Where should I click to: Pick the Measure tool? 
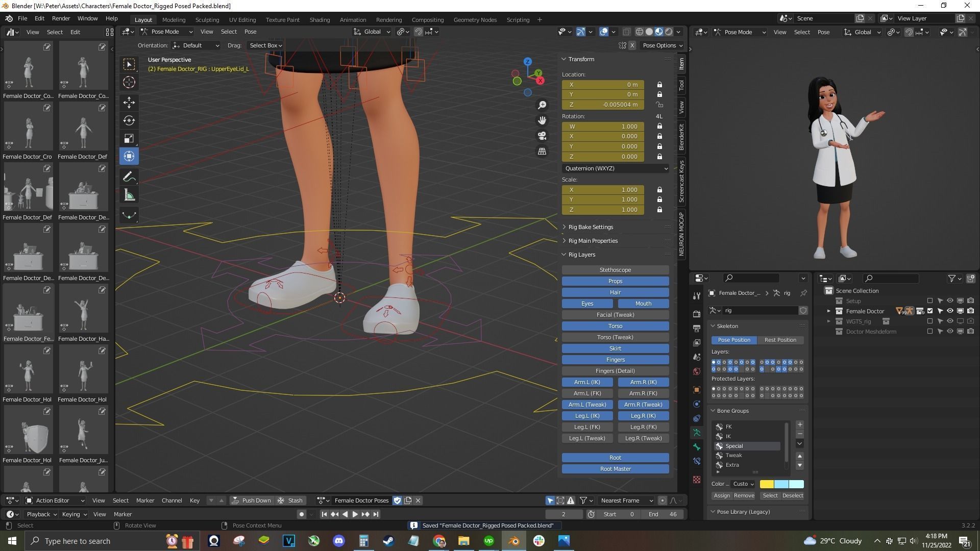point(129,195)
